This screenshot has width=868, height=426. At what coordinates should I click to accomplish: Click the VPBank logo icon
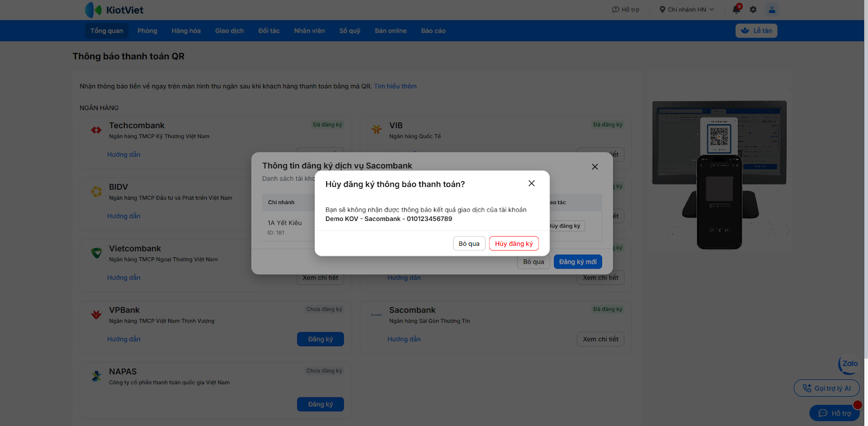point(97,315)
